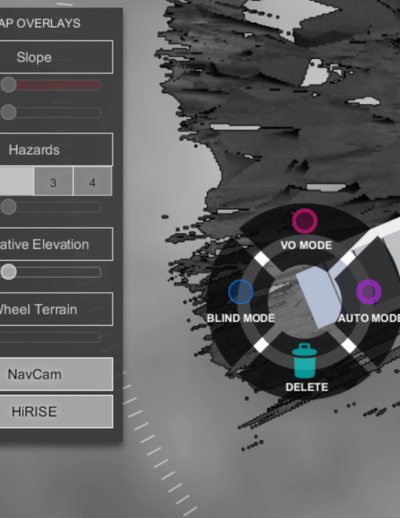Click the Hazards opacity slider handle
The image size is (400, 518).
[8, 207]
